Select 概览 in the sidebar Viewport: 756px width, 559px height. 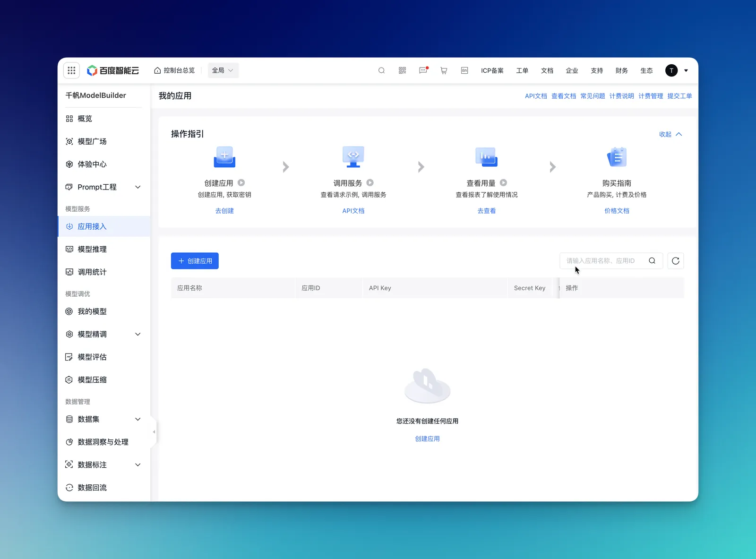pos(104,119)
